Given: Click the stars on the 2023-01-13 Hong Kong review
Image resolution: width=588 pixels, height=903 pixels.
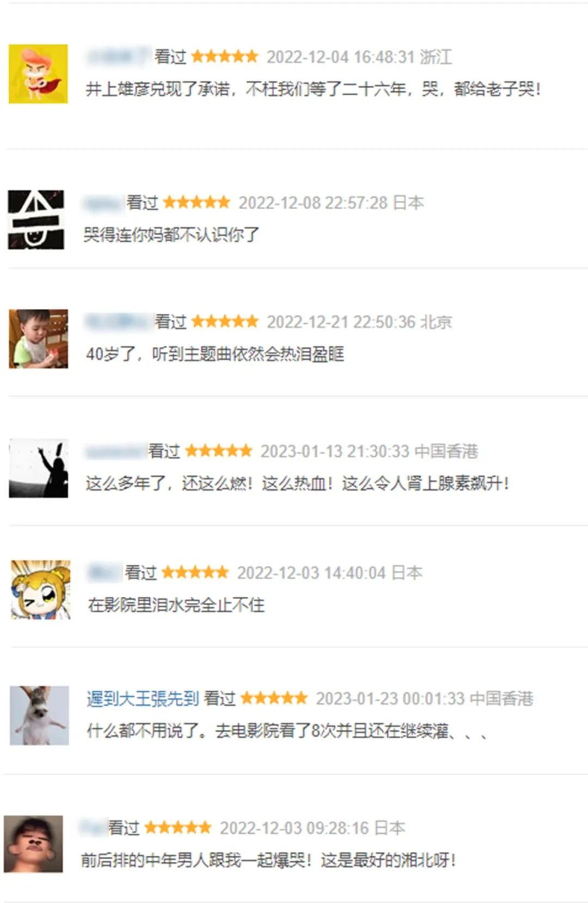Looking at the screenshot, I should 219,451.
